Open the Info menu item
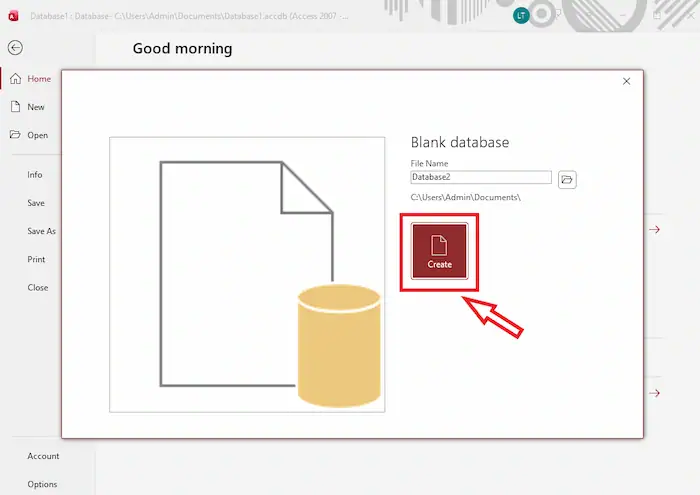The width and height of the screenshot is (700, 495). [x=35, y=174]
